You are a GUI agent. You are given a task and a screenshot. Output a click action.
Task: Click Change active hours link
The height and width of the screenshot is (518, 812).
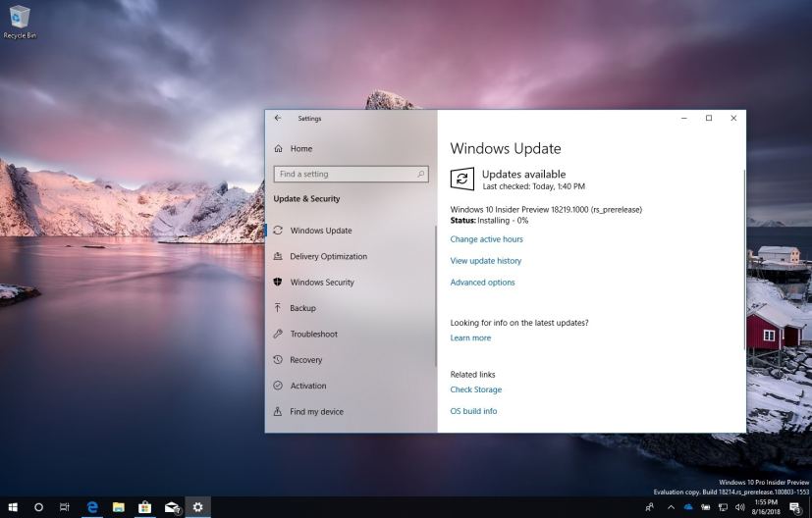pyautogui.click(x=486, y=239)
